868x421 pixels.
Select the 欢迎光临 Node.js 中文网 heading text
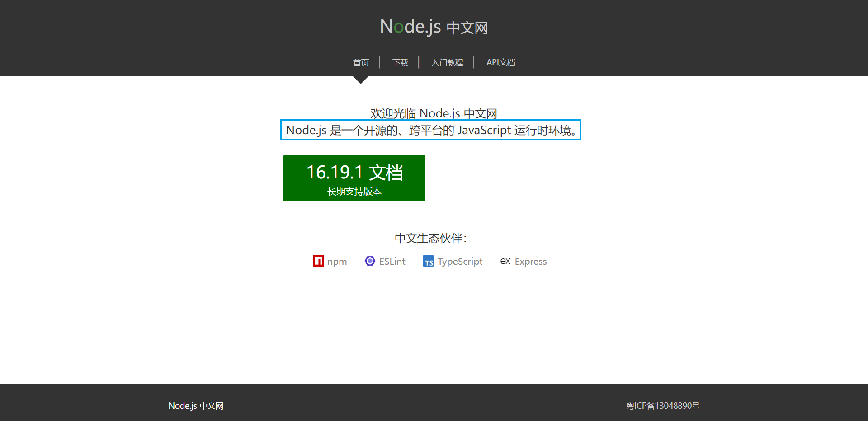(x=434, y=113)
